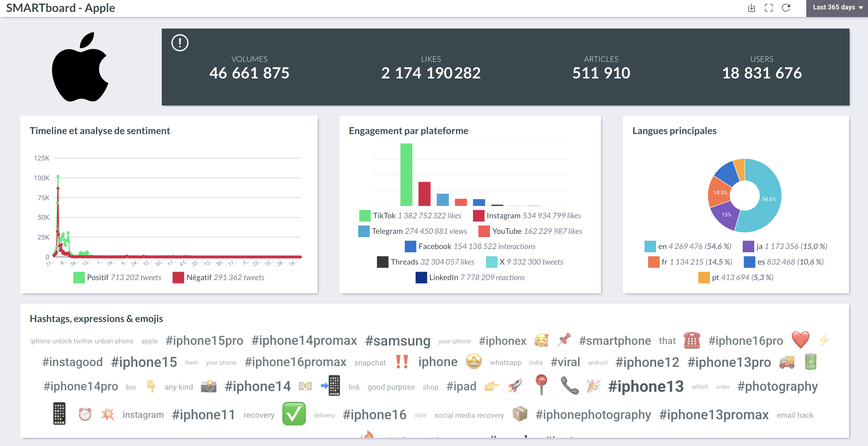Click the banknote emoji after #iphone14
Screen dimensions: 868x446
(305, 386)
